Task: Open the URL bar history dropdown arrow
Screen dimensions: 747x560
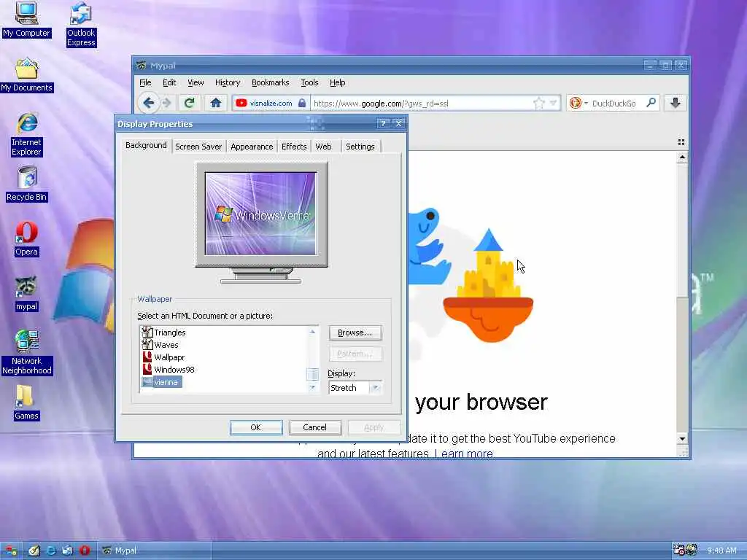Action: point(553,103)
